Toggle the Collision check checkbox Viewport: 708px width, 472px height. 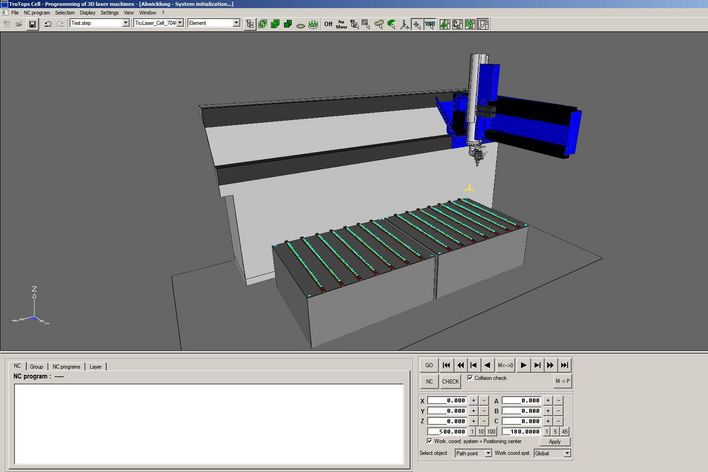[x=472, y=379]
